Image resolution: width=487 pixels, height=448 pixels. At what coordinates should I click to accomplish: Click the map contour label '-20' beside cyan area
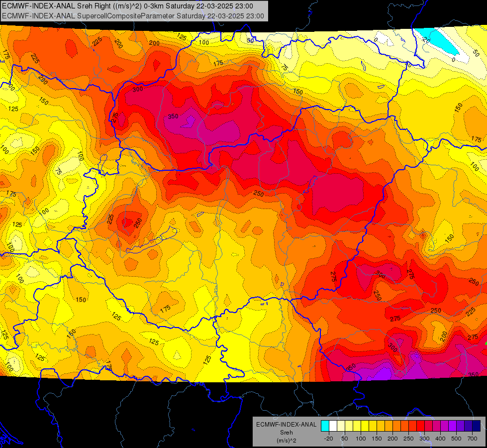click(426, 40)
